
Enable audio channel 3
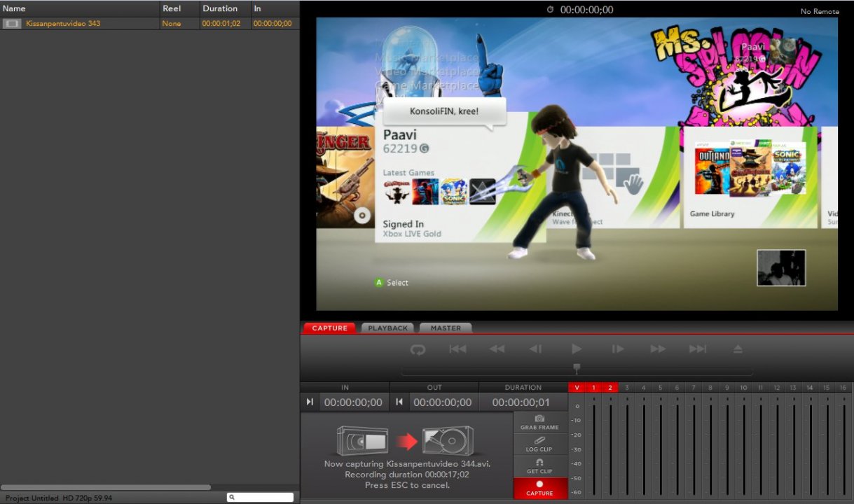(x=627, y=388)
